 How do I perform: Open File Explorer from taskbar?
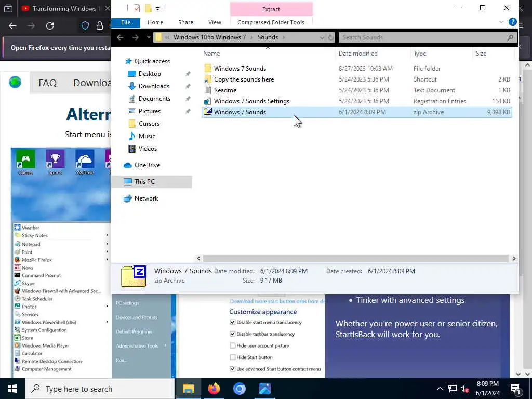point(188,389)
